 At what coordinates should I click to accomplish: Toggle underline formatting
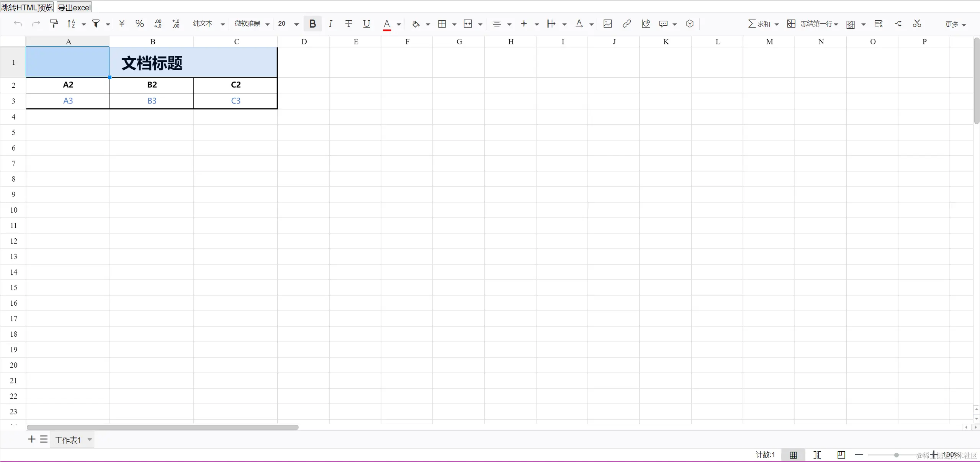point(366,23)
